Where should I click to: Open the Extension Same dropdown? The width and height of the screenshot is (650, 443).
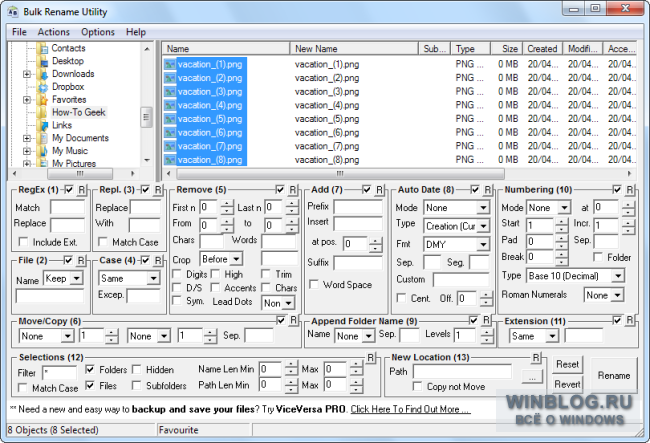pyautogui.click(x=552, y=336)
